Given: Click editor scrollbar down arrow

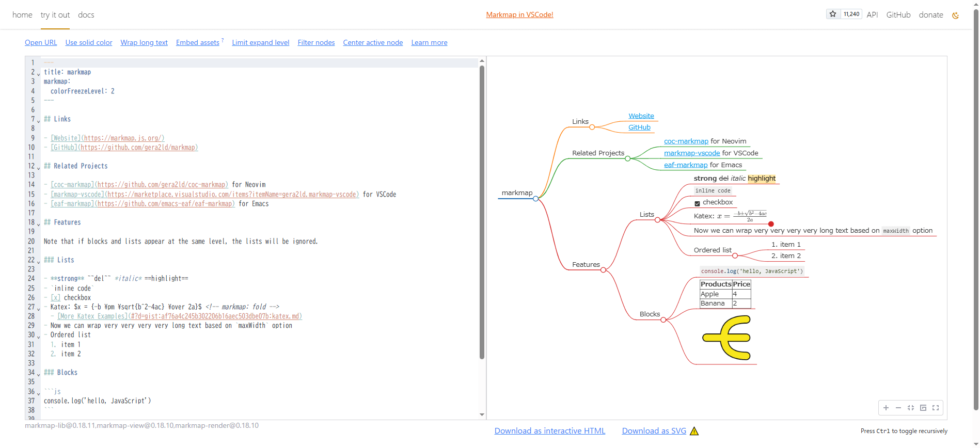Looking at the screenshot, I should pos(482,415).
